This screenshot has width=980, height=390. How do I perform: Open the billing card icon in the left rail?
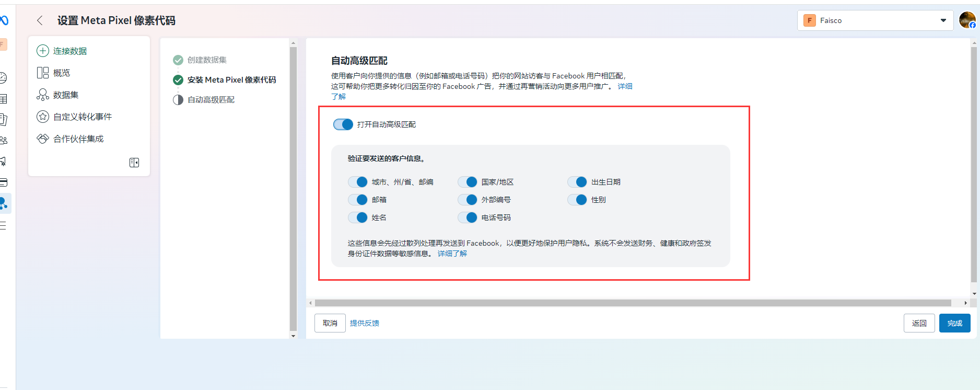(3, 182)
